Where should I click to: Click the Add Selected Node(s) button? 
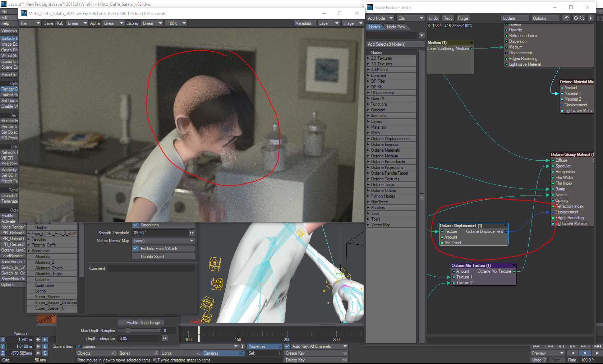(x=395, y=44)
